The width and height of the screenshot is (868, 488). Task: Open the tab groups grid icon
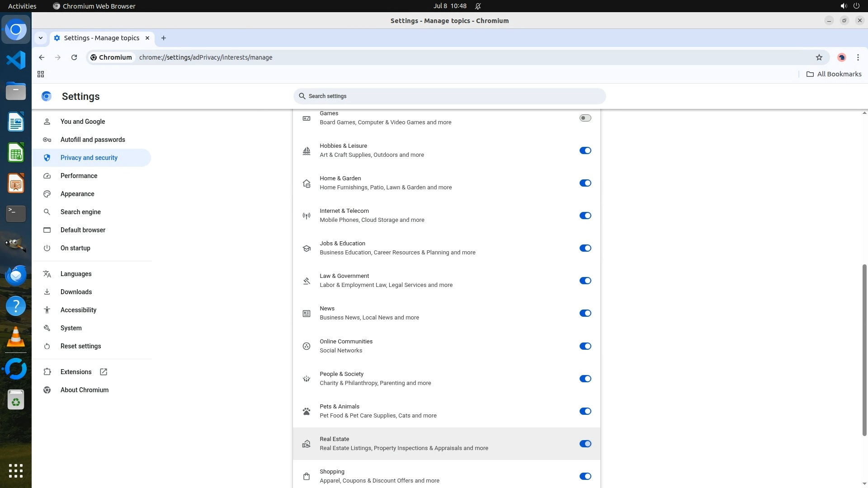pos(41,74)
